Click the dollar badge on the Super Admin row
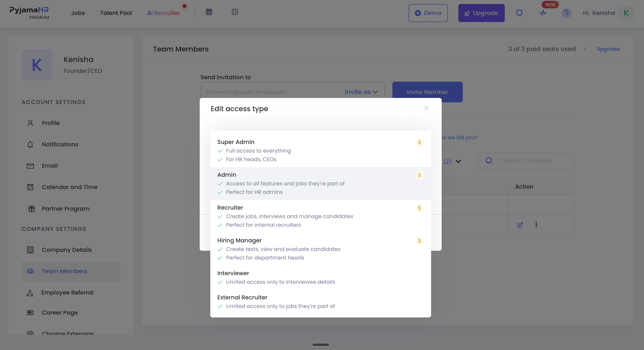Viewport: 644px width, 350px height. (419, 142)
